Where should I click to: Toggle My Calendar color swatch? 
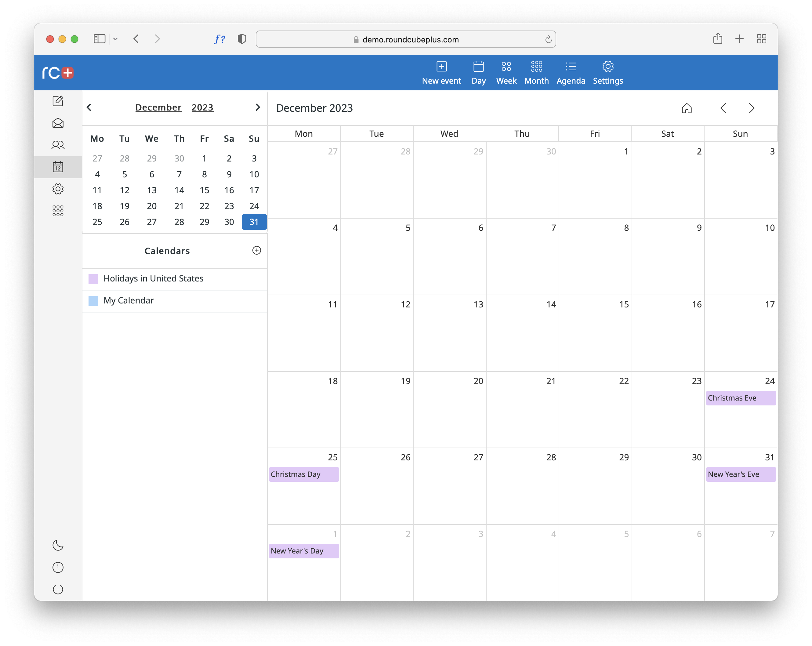(x=93, y=301)
